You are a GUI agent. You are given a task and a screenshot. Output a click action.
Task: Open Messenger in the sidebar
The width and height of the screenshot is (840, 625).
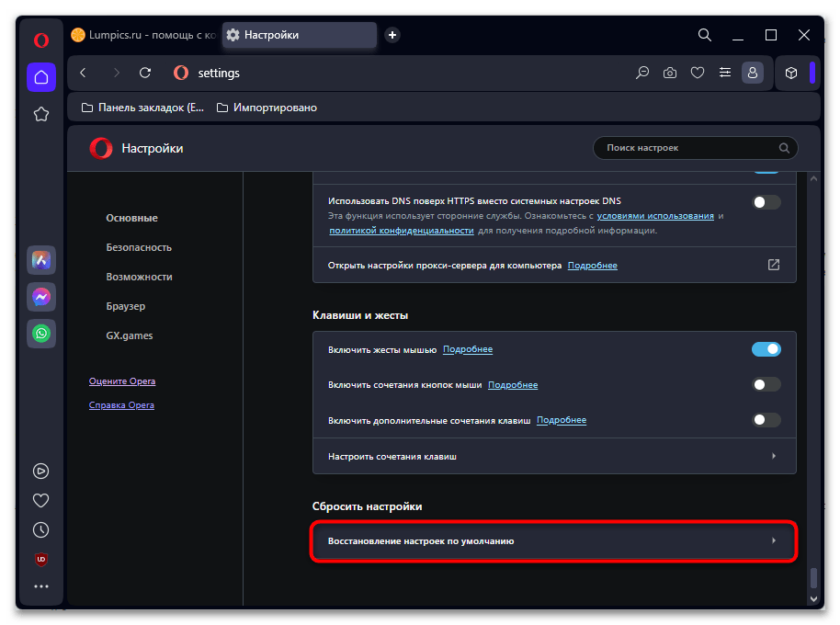point(41,297)
